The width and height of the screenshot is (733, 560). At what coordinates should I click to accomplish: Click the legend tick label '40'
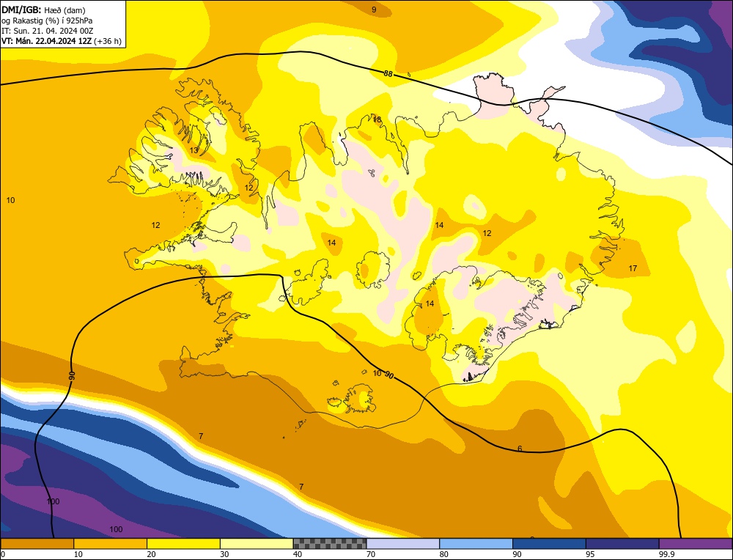[x=298, y=554]
